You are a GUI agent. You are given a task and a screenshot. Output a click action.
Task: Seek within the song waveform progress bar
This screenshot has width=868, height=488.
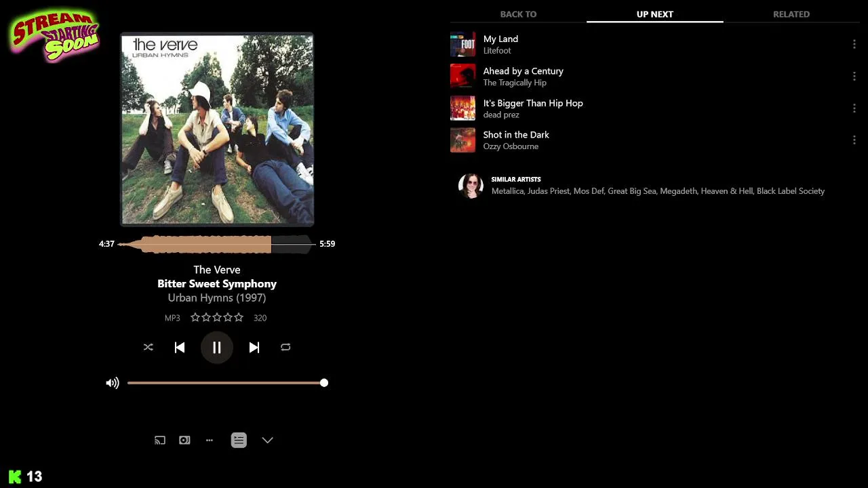pyautogui.click(x=217, y=244)
